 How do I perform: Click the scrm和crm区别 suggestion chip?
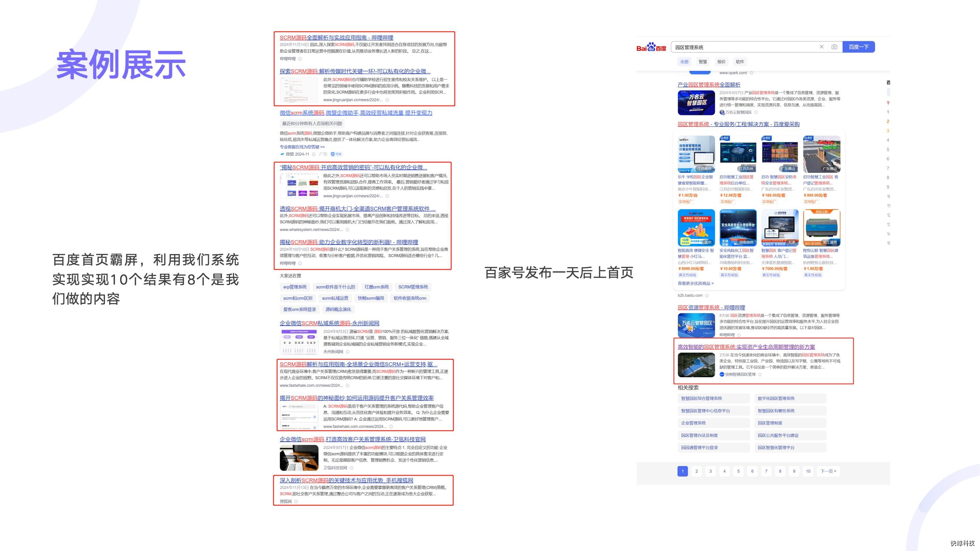tap(297, 299)
